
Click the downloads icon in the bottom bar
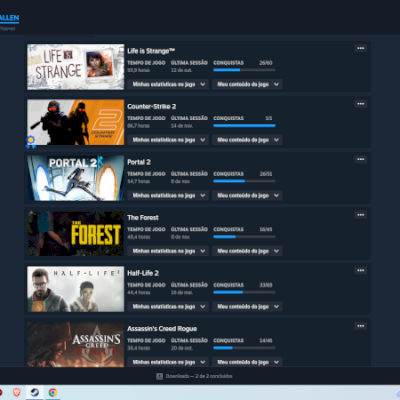tap(159, 376)
